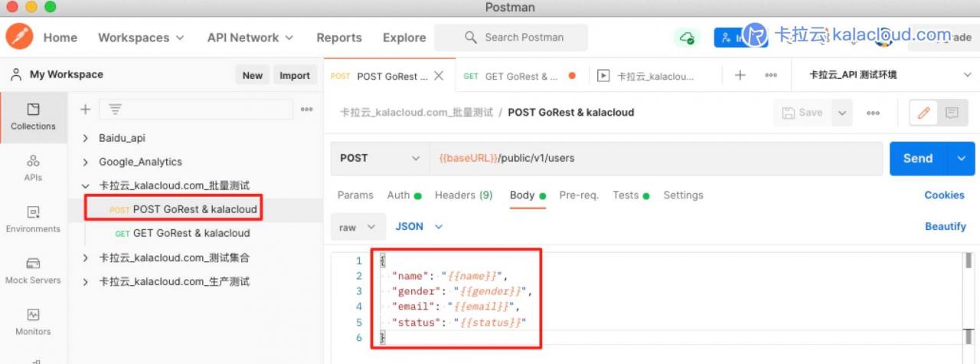Expand the Baidu_api collection

click(x=86, y=138)
